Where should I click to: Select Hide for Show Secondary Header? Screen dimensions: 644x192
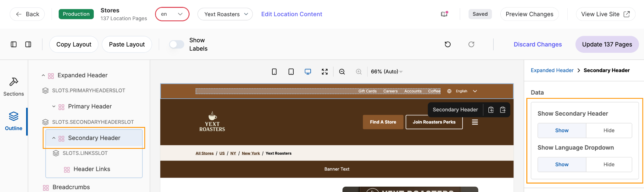609,130
